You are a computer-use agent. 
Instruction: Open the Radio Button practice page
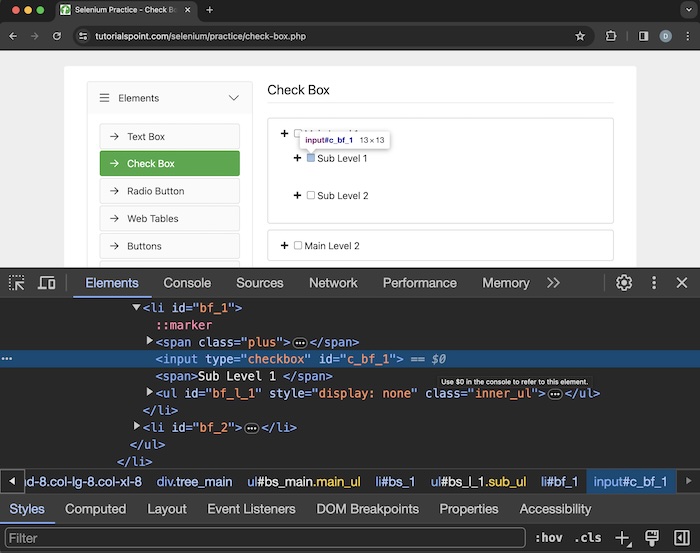[x=155, y=191]
